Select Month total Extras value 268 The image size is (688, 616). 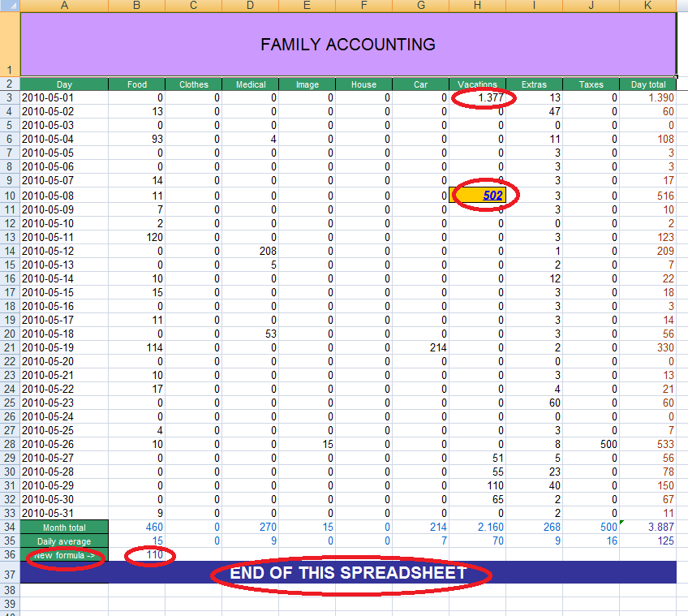coord(534,527)
